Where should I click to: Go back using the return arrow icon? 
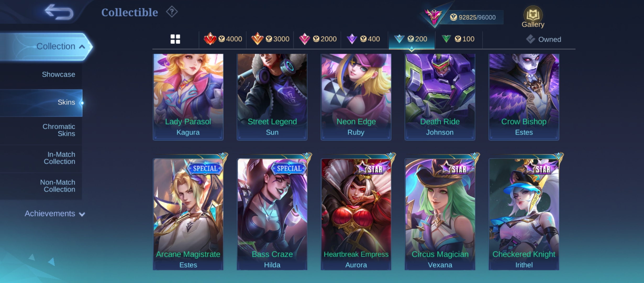pos(59,12)
